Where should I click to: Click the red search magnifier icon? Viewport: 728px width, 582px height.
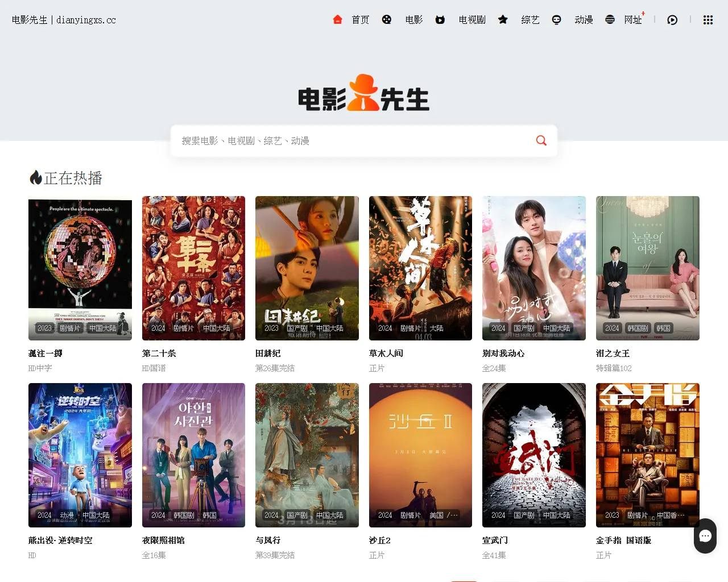pos(541,140)
